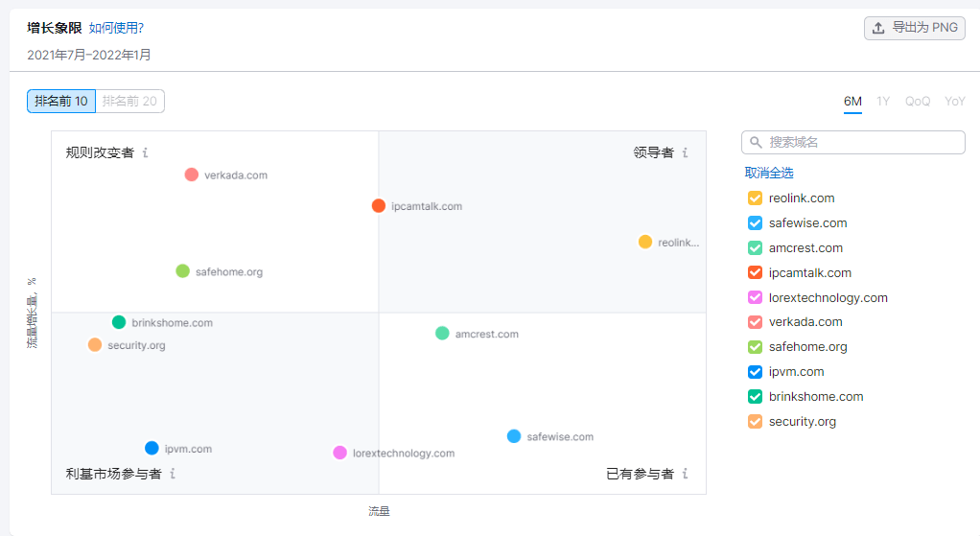
Task: Click the magnifier icon in the domain search box
Action: tap(756, 143)
